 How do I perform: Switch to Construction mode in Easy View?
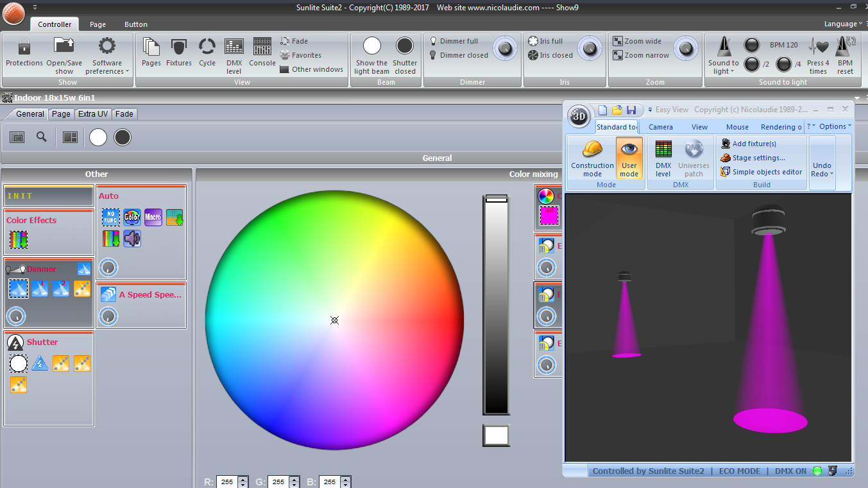[x=592, y=159]
